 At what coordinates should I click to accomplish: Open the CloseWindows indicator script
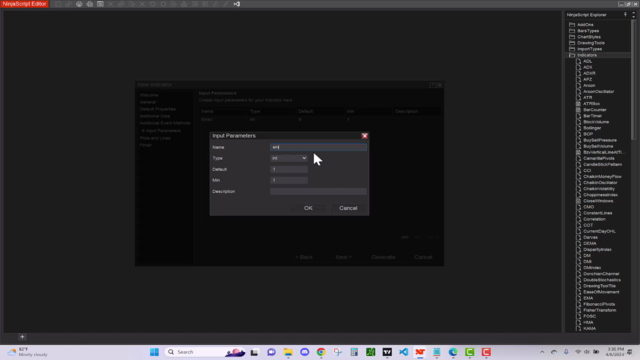pos(598,201)
